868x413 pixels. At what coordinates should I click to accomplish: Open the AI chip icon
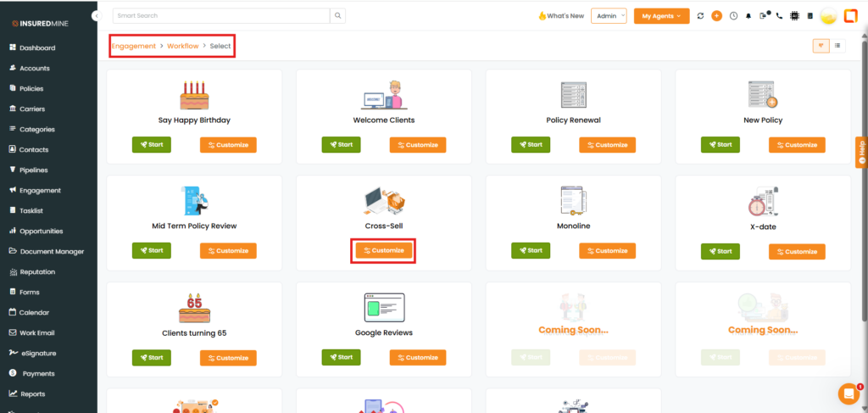794,16
